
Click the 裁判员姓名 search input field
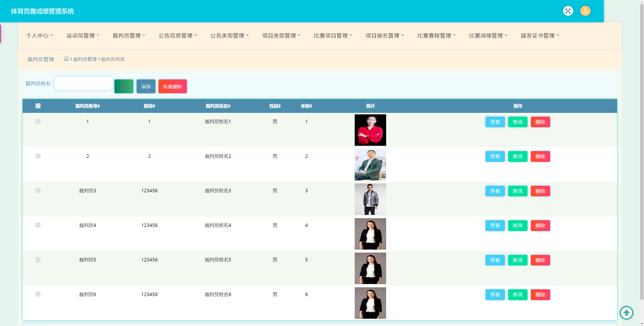pos(83,83)
